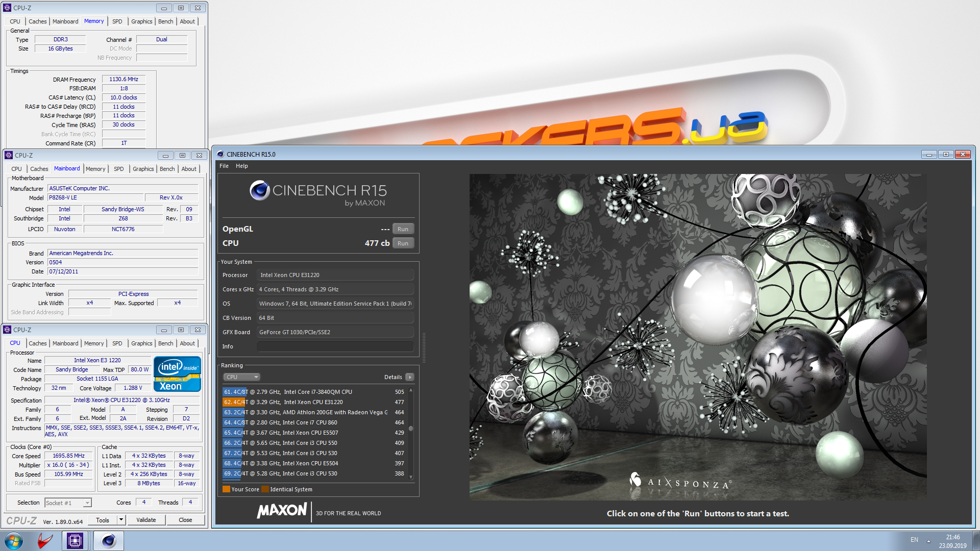Switch to Cinebench taskbar icon
This screenshot has width=980, height=551.
tap(108, 541)
